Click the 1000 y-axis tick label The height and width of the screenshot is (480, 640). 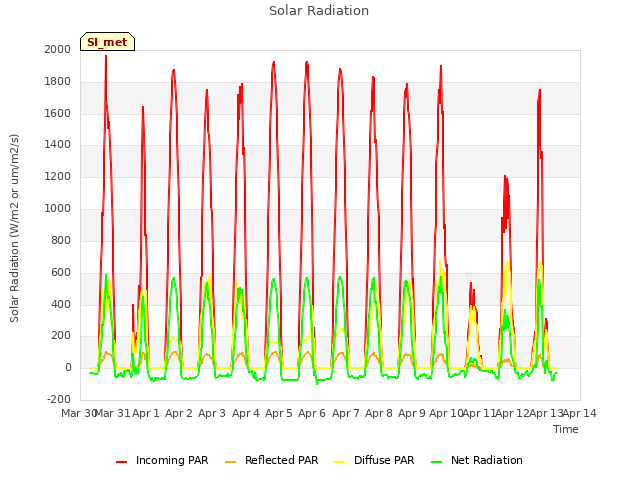58,209
